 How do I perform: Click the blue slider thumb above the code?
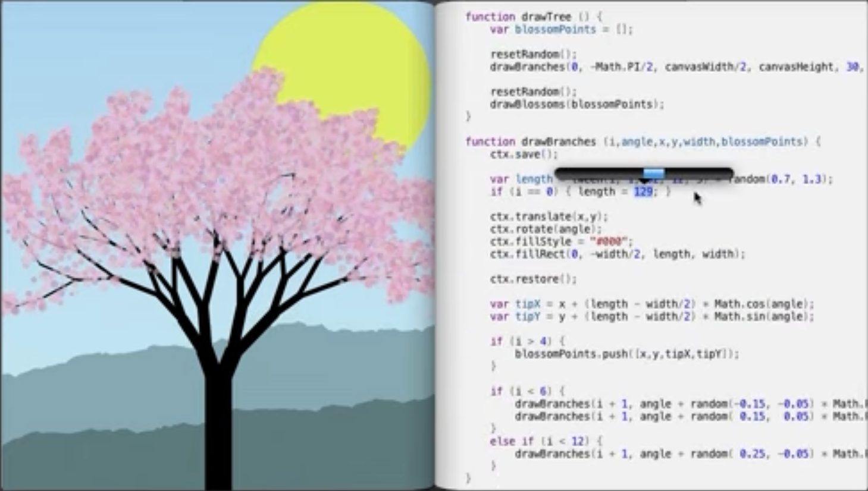pyautogui.click(x=653, y=174)
